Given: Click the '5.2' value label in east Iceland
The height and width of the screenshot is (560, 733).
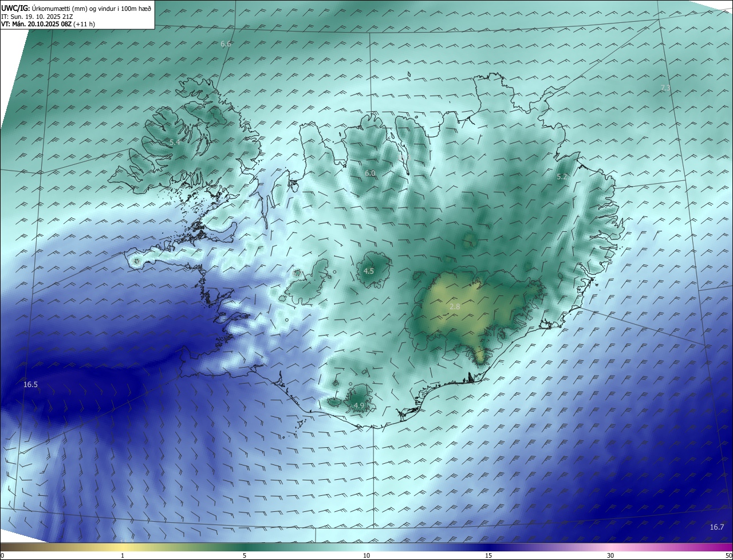Looking at the screenshot, I should click(x=562, y=177).
